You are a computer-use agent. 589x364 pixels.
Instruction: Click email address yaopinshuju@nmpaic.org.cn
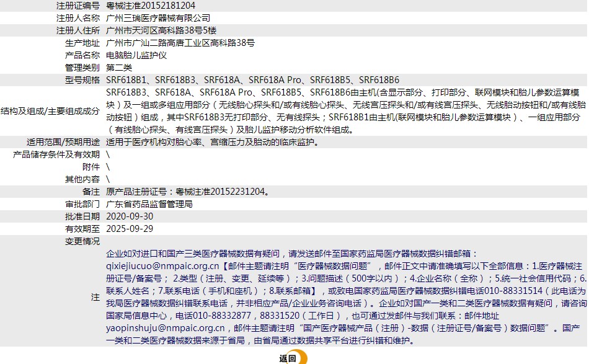coord(166,328)
